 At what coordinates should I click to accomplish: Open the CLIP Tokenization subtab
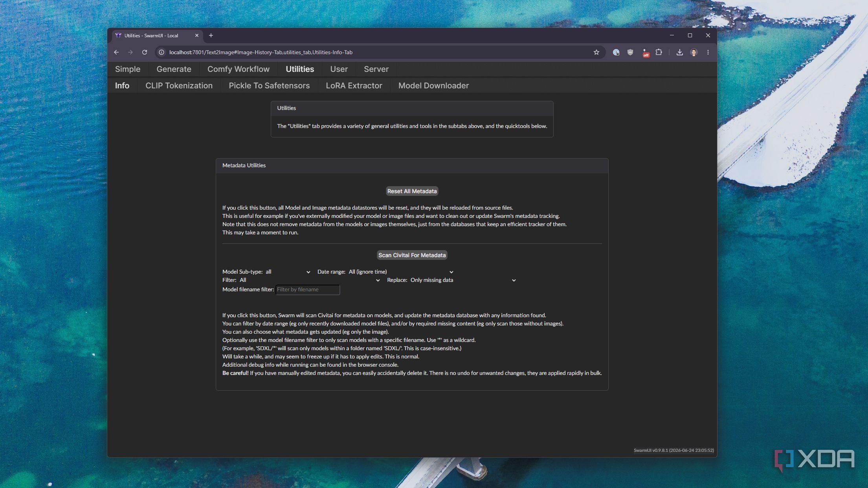click(x=179, y=86)
